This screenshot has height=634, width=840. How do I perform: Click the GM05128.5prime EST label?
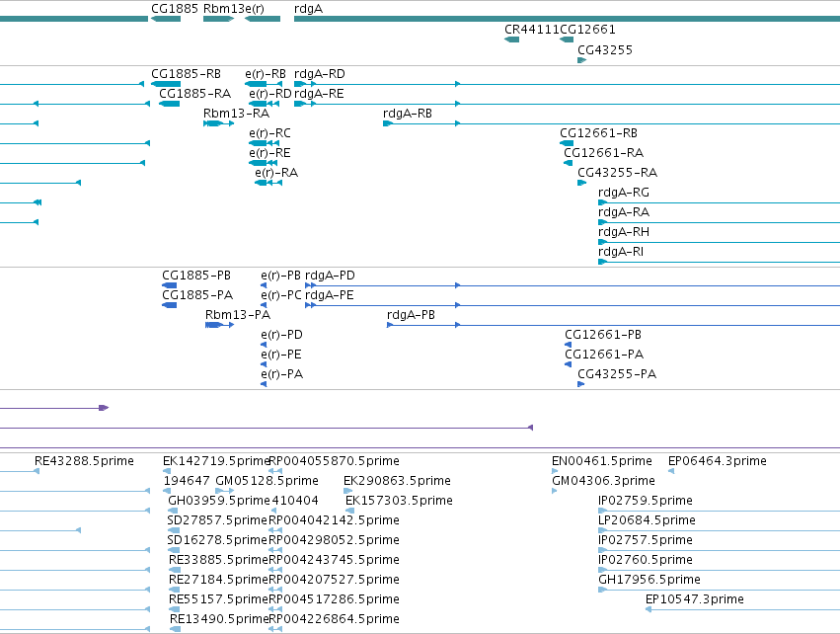(x=267, y=481)
